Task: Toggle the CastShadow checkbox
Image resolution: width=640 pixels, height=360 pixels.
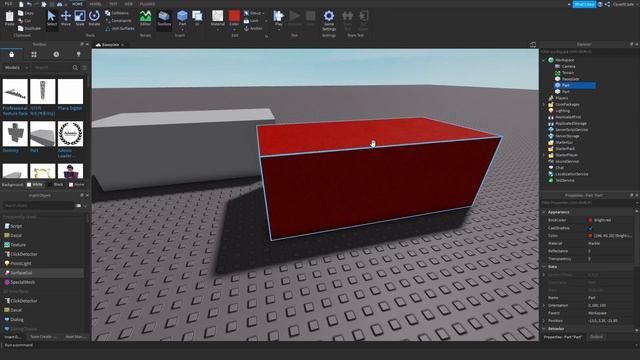Action: pyautogui.click(x=590, y=228)
